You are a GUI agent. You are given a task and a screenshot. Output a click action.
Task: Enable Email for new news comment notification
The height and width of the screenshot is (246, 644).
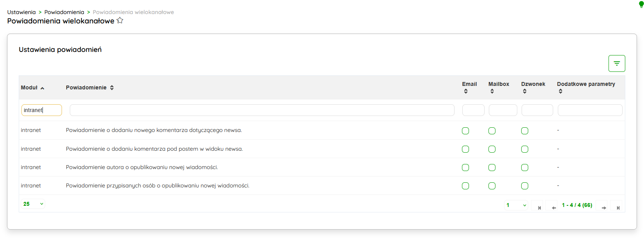pyautogui.click(x=465, y=131)
